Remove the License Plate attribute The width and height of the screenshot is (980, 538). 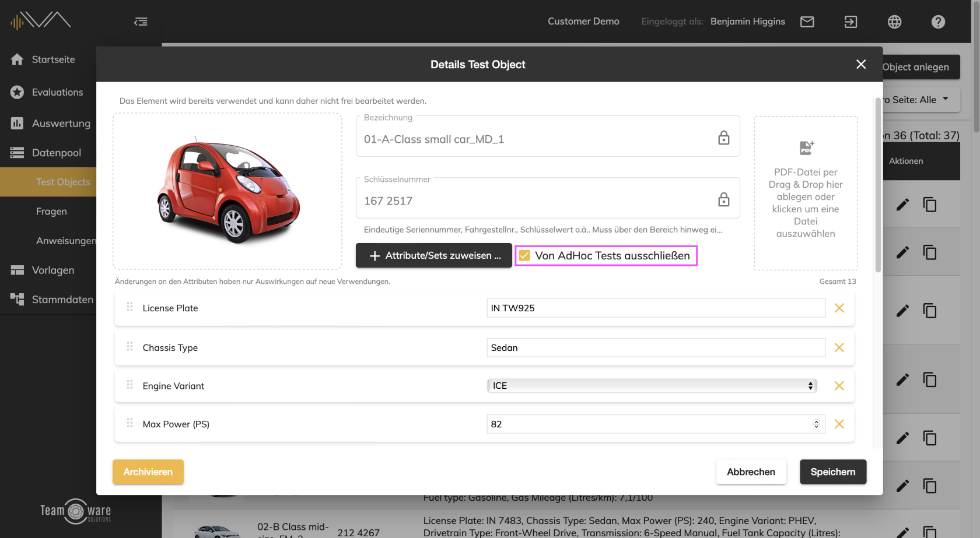[x=839, y=308]
